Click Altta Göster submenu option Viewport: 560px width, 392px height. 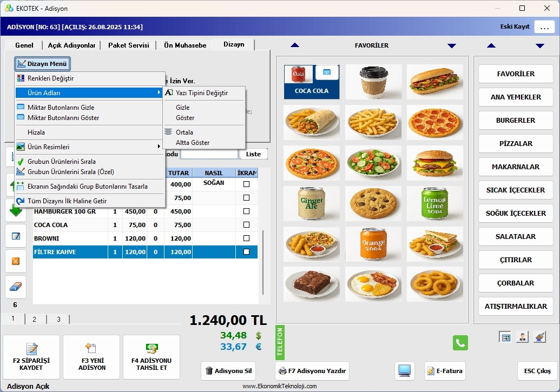[x=204, y=142]
